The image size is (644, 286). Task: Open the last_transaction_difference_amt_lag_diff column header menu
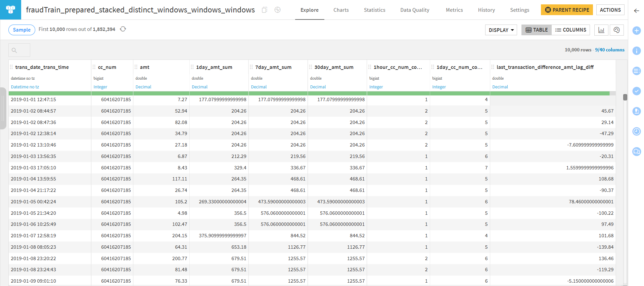tap(545, 67)
